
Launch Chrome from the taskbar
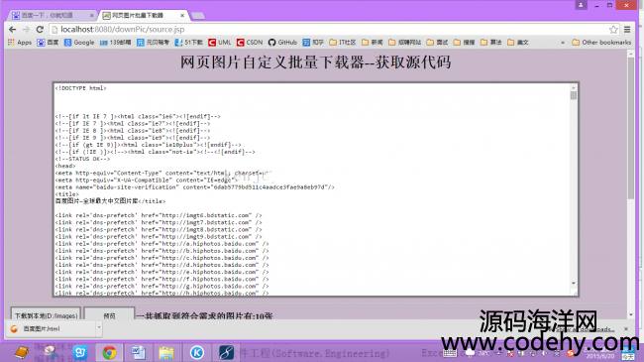(109, 352)
